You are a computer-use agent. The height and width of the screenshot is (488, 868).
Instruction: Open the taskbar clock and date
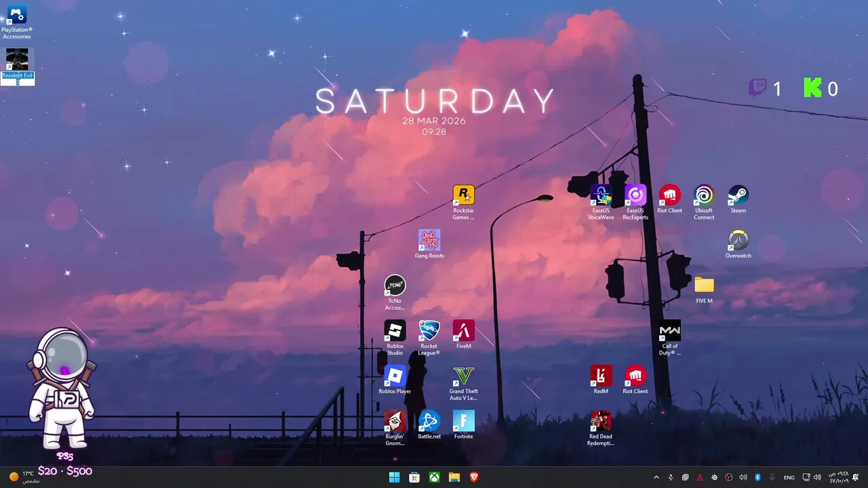[839, 477]
